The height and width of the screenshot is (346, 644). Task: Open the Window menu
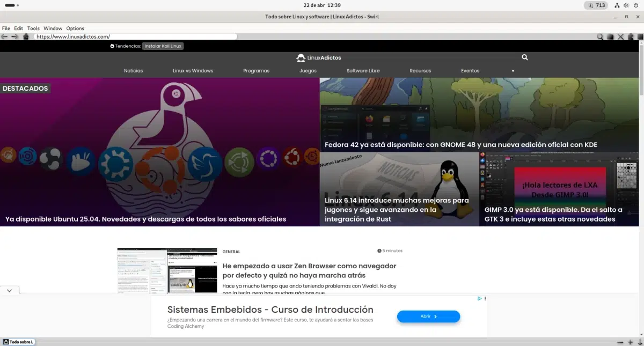[53, 28]
